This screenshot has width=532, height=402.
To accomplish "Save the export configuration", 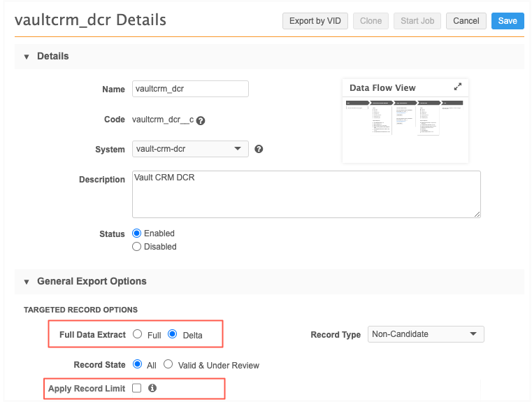I will (507, 21).
